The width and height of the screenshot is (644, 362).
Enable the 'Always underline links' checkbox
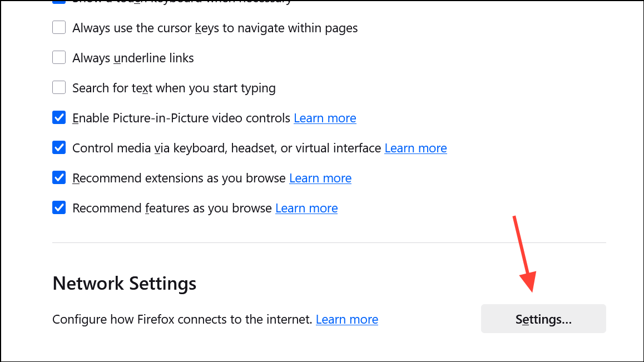coord(59,57)
